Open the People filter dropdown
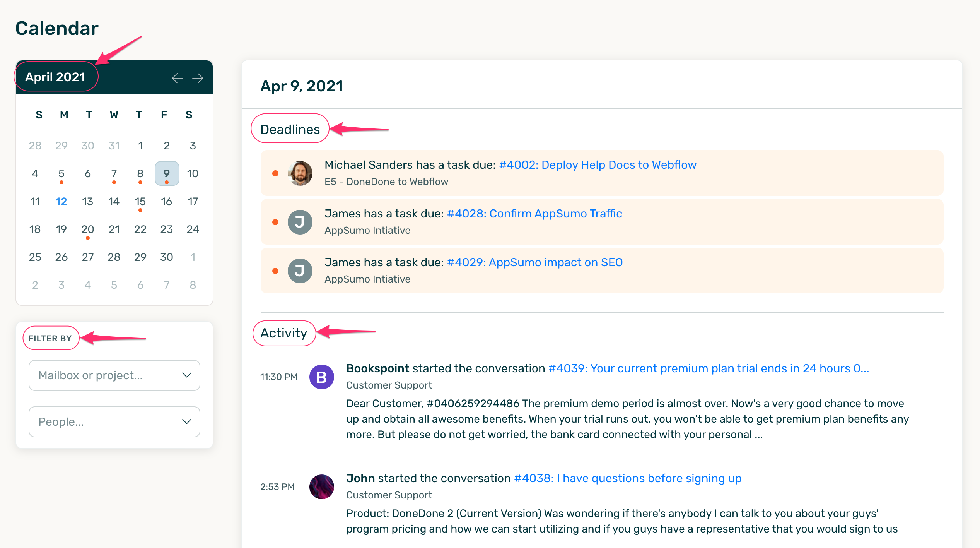This screenshot has width=980, height=548. click(114, 422)
